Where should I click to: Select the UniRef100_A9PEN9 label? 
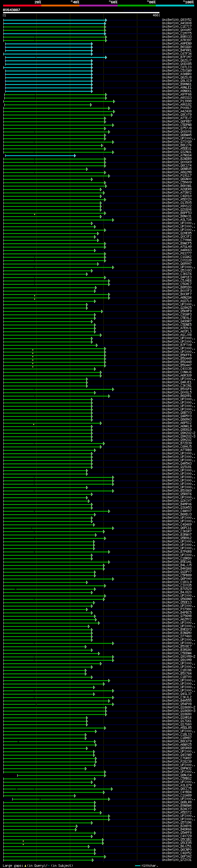[177, 43]
